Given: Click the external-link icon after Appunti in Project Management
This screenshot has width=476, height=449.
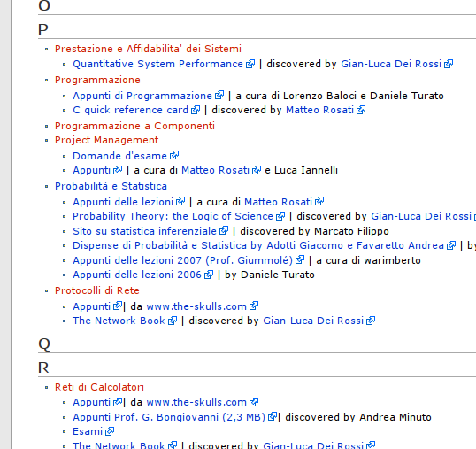Looking at the screenshot, I should 118,170.
